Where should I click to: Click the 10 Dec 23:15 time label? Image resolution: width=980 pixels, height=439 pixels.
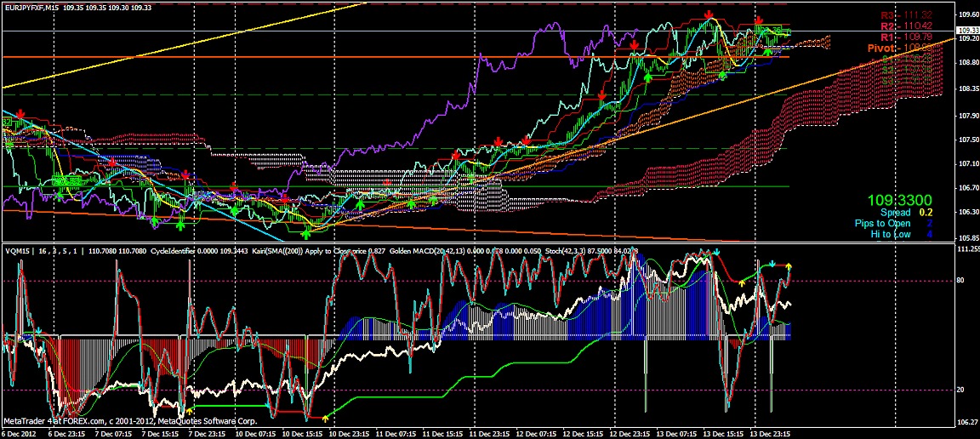pos(348,433)
